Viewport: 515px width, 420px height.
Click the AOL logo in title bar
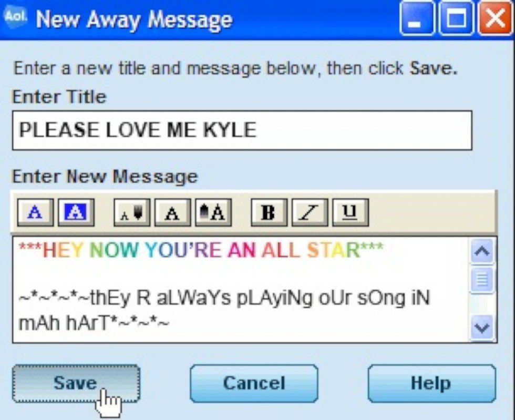coord(15,17)
